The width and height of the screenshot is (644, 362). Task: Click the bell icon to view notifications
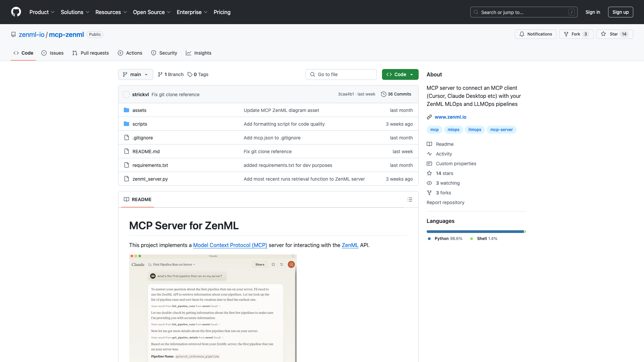coord(522,34)
